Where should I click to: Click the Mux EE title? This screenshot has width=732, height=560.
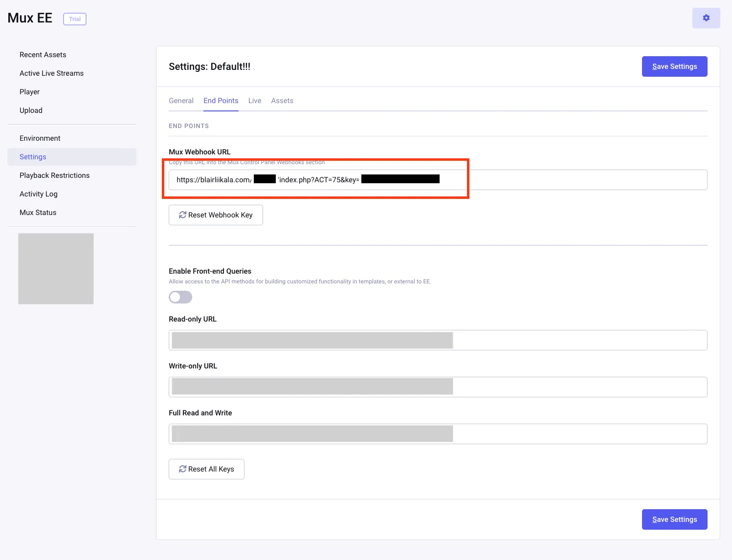click(30, 18)
